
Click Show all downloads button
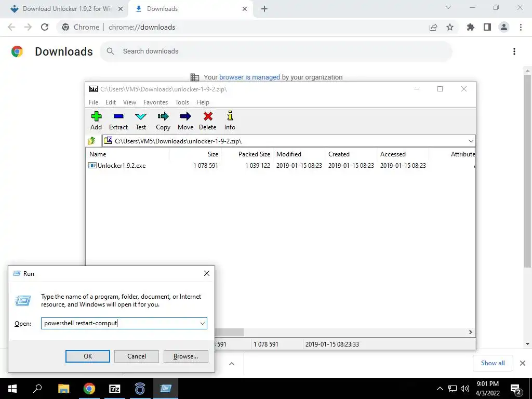493,363
